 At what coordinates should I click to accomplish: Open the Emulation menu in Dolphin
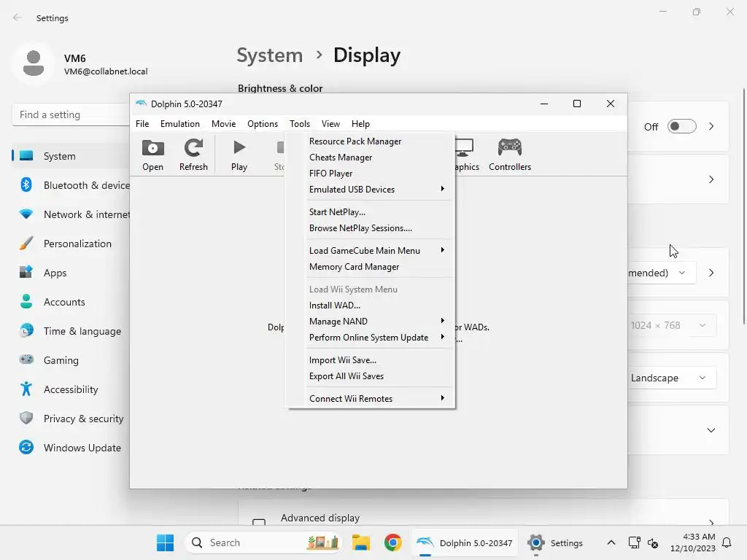point(180,124)
